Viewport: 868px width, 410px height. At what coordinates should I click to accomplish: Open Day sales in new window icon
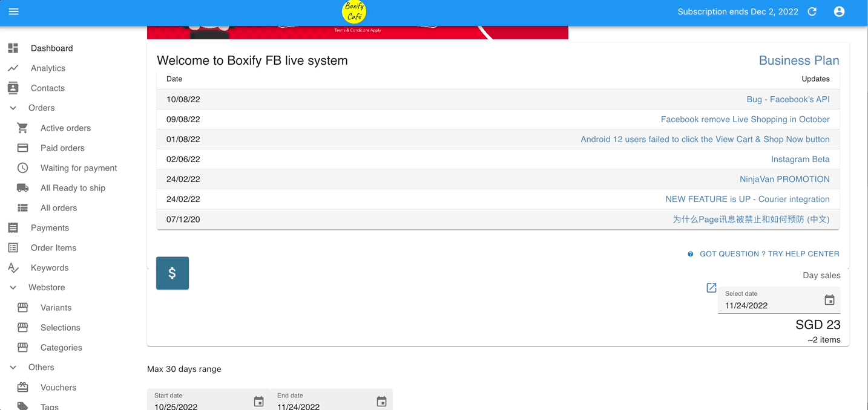tap(712, 288)
